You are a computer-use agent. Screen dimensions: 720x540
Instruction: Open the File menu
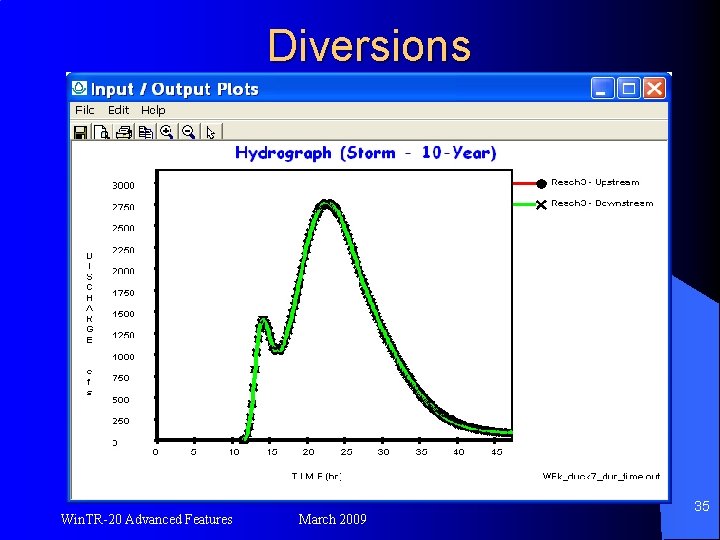pos(84,110)
